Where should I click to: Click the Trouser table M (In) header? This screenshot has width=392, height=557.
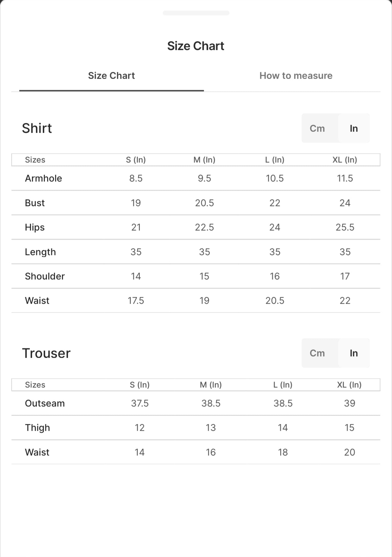pyautogui.click(x=211, y=385)
